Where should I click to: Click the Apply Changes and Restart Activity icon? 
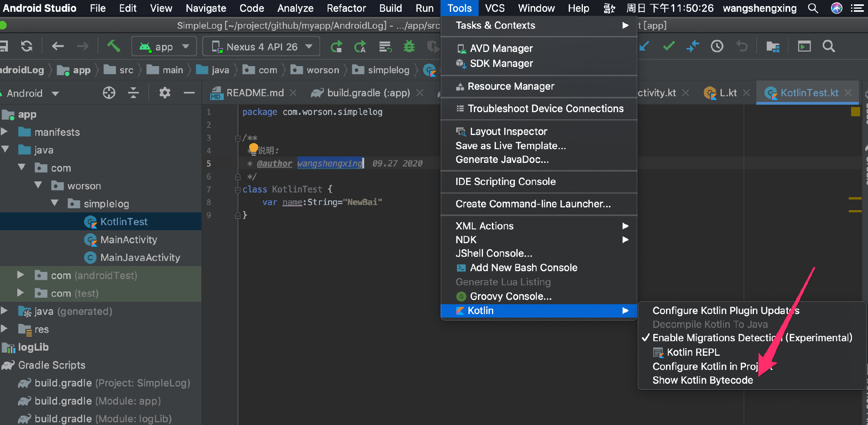tap(336, 46)
